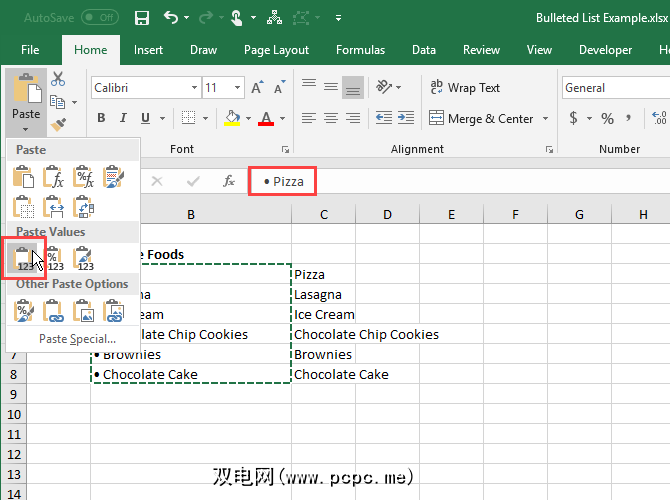
Task: Click the red Font Color button
Action: click(x=266, y=118)
